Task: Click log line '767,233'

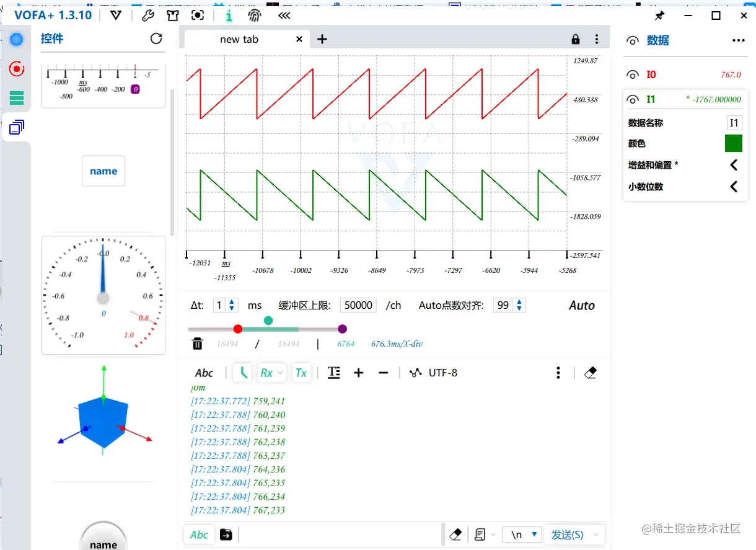Action: coord(269,510)
